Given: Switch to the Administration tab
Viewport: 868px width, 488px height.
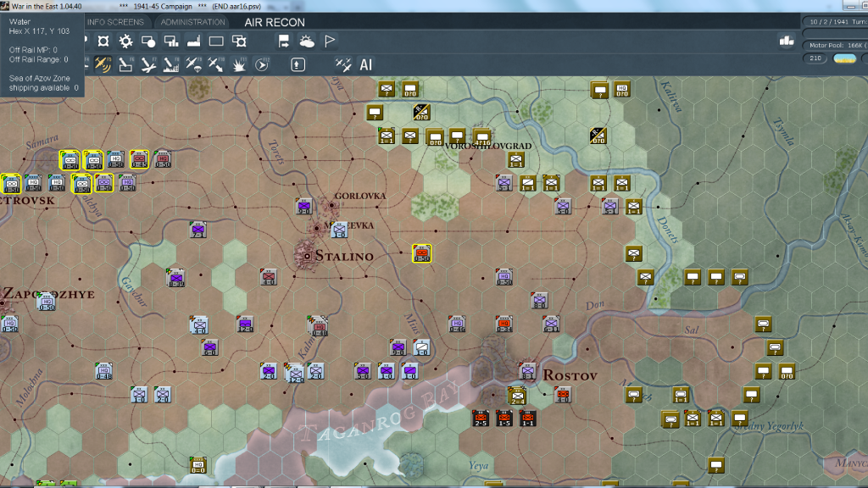Looking at the screenshot, I should 192,22.
